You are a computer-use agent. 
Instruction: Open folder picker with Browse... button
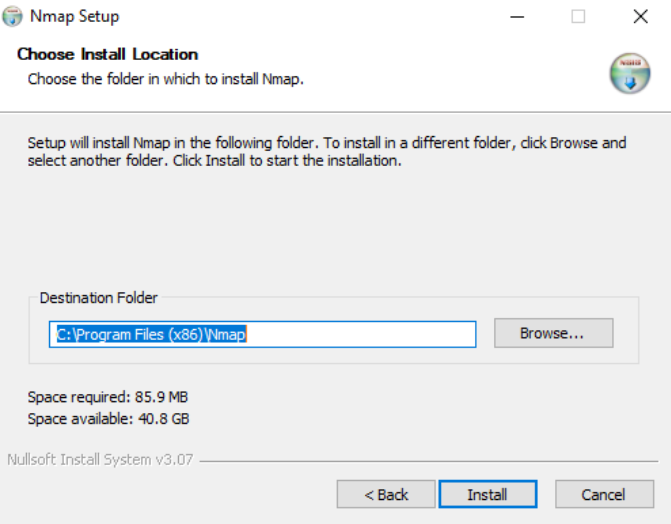[553, 333]
